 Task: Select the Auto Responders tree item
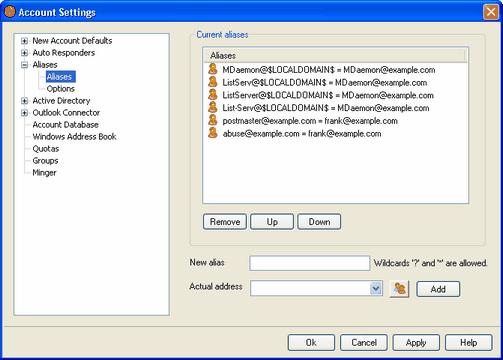(63, 53)
